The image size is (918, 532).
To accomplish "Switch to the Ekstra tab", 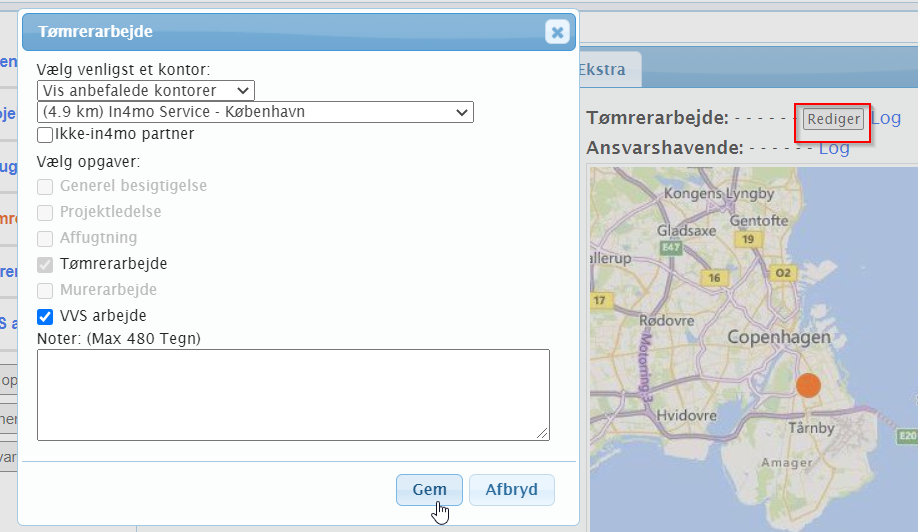I will (x=602, y=70).
